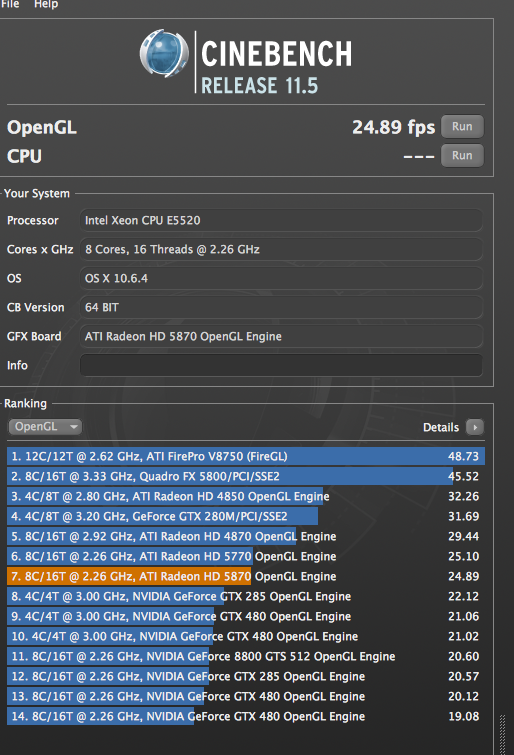The height and width of the screenshot is (755, 514).
Task: Select ranking row 8 GeForce GTX 285
Action: pos(246,596)
